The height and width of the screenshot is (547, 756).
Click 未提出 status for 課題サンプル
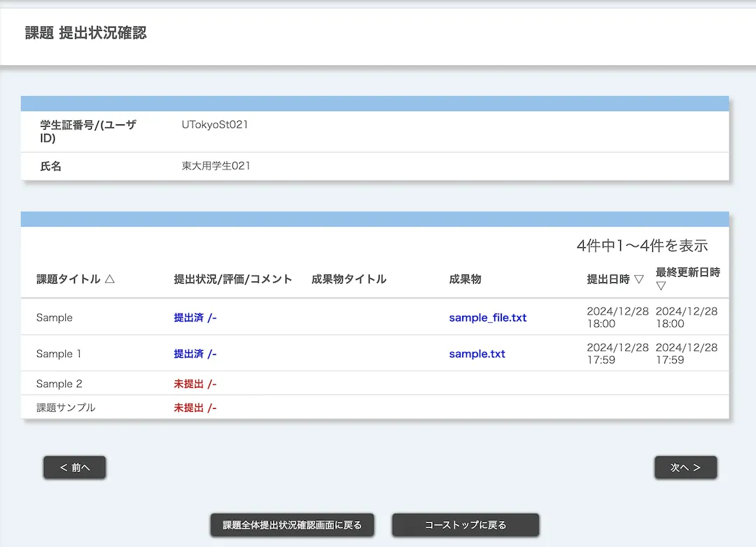coord(188,407)
